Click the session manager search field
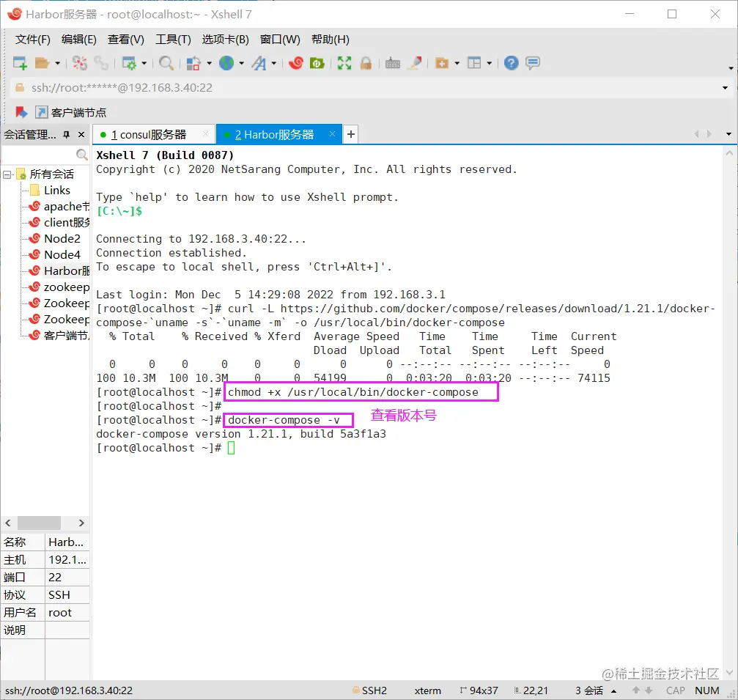This screenshot has height=700, width=738. 45,155
